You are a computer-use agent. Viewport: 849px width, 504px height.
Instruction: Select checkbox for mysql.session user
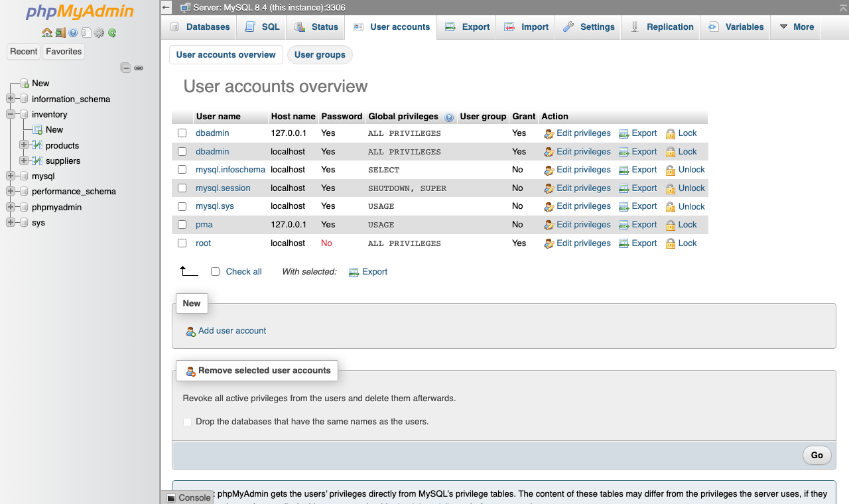[182, 188]
